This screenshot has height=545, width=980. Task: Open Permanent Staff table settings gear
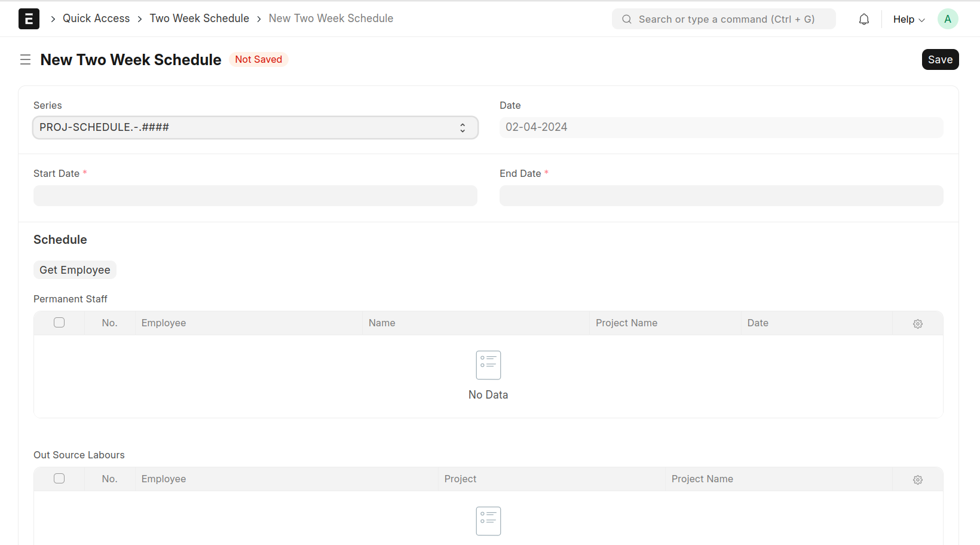click(x=917, y=323)
